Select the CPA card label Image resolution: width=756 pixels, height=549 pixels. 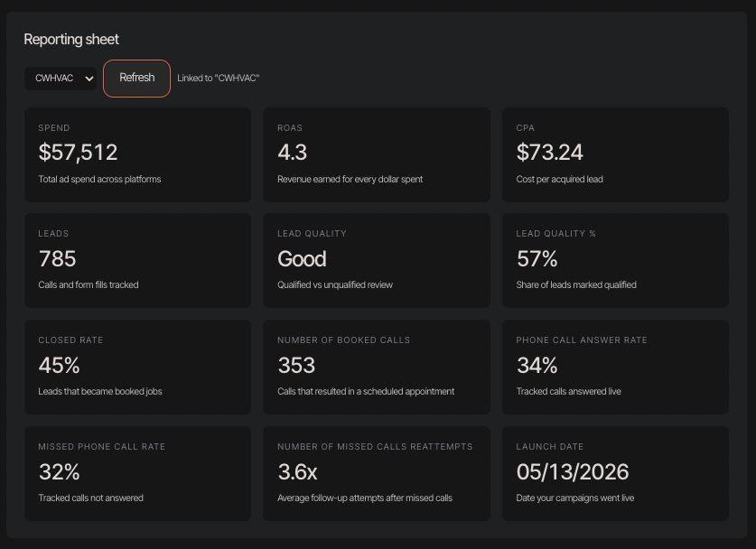click(x=525, y=127)
